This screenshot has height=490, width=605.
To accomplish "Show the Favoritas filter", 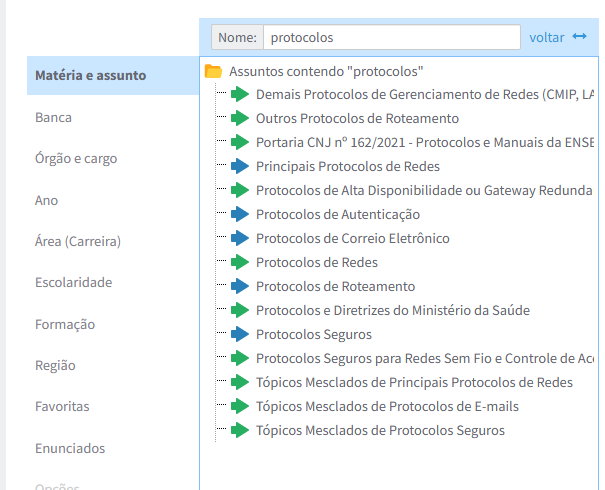I will click(62, 406).
